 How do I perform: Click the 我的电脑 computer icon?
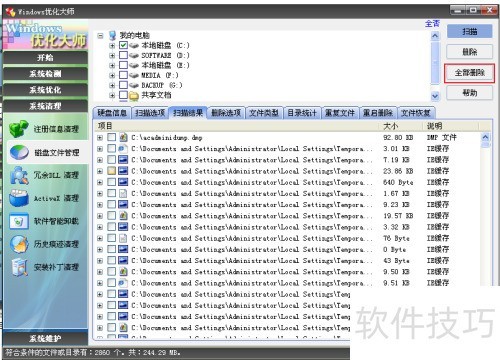(113, 35)
